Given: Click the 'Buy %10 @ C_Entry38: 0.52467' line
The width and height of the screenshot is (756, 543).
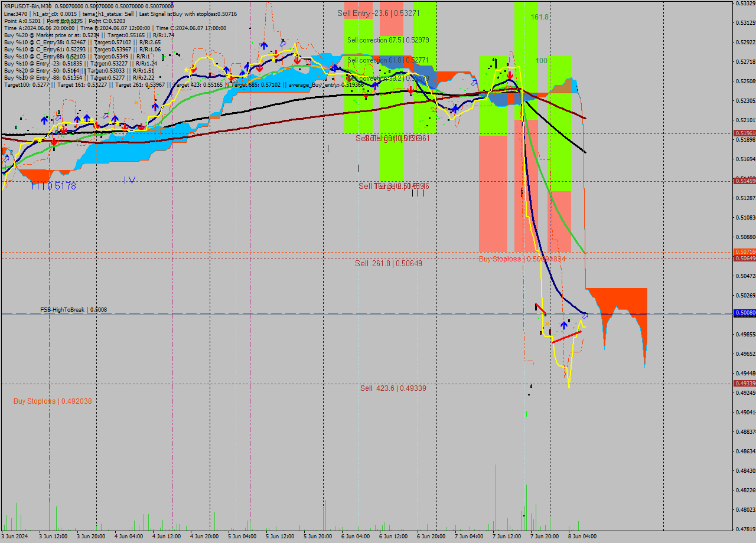Looking at the screenshot, I should tap(82, 42).
